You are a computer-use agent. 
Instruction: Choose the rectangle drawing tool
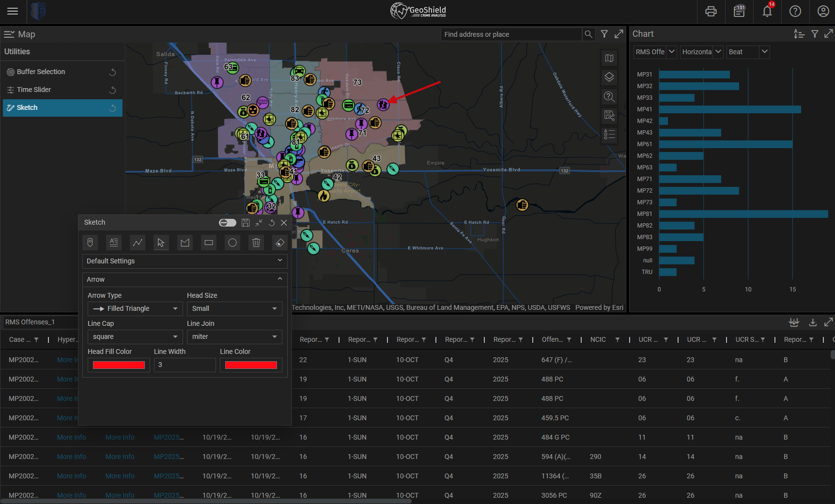(209, 243)
